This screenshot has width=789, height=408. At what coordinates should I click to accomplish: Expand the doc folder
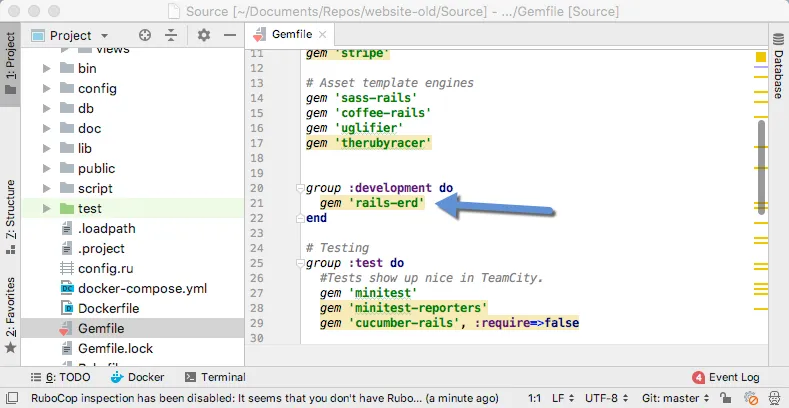(x=47, y=128)
